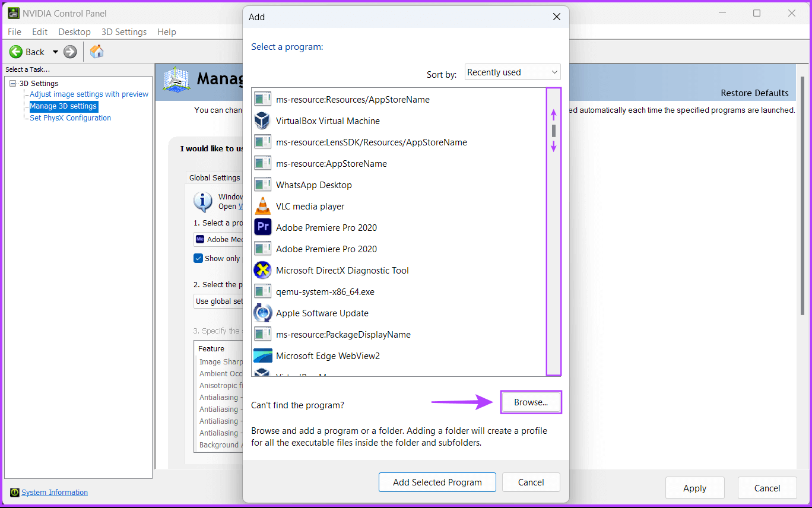Click the ms-resource:AppStoreName icon
The height and width of the screenshot is (508, 812).
(x=262, y=163)
